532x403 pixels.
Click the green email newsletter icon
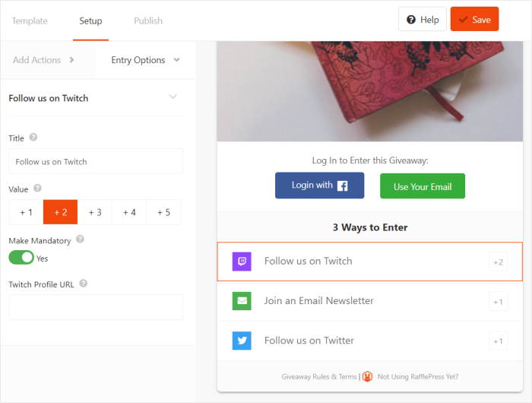tap(242, 301)
